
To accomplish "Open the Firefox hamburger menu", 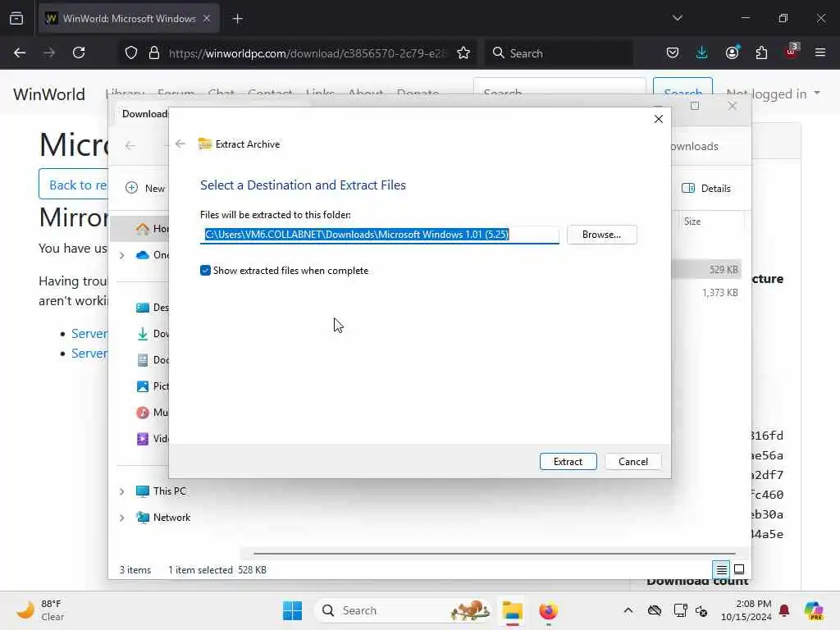I will coord(820,52).
